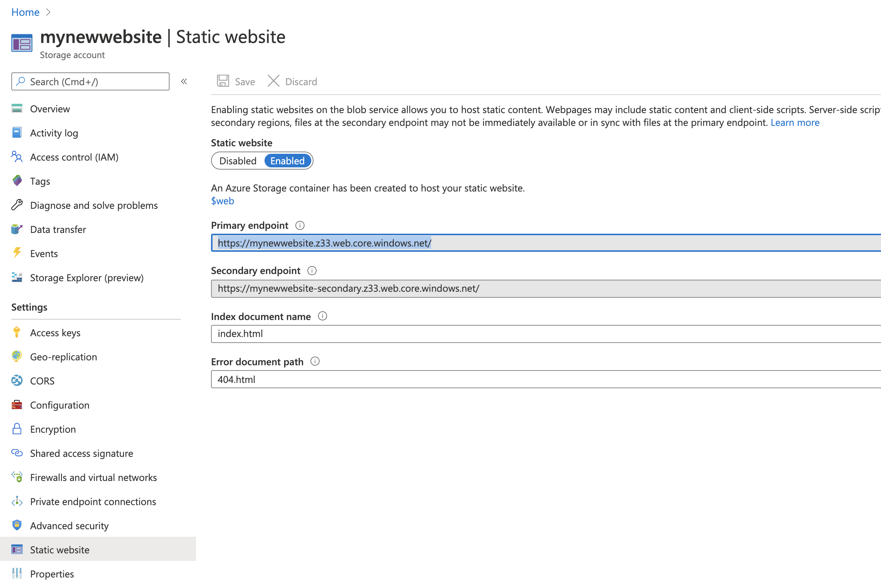Click the Tags icon in sidebar
The height and width of the screenshot is (588, 881).
[x=17, y=181]
